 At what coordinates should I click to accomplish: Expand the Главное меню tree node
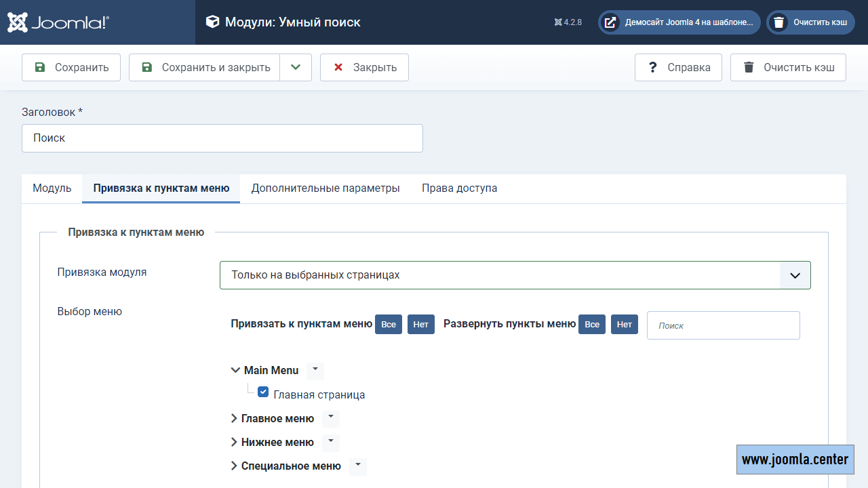click(x=234, y=419)
